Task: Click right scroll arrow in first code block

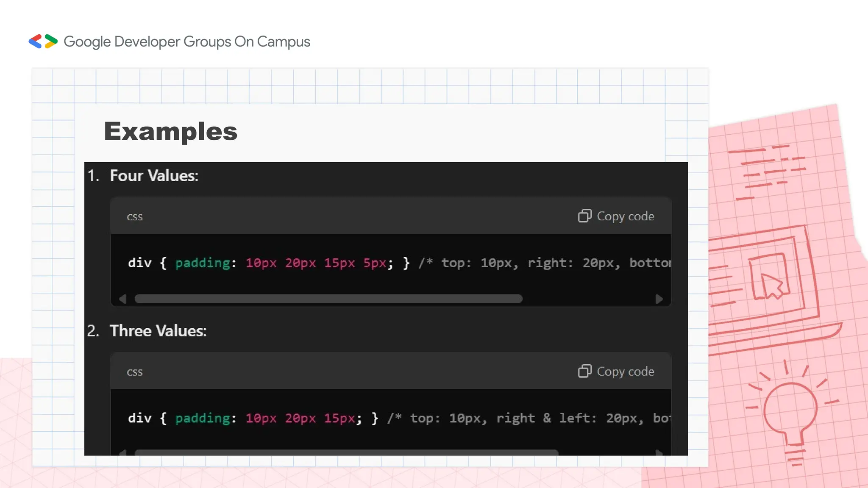Action: click(659, 299)
